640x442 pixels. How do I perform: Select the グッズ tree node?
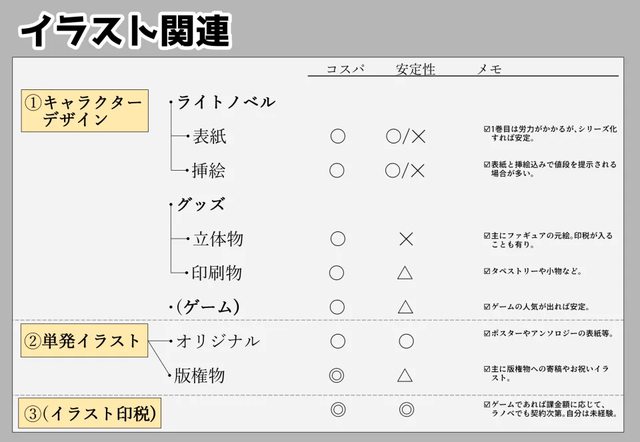point(201,204)
